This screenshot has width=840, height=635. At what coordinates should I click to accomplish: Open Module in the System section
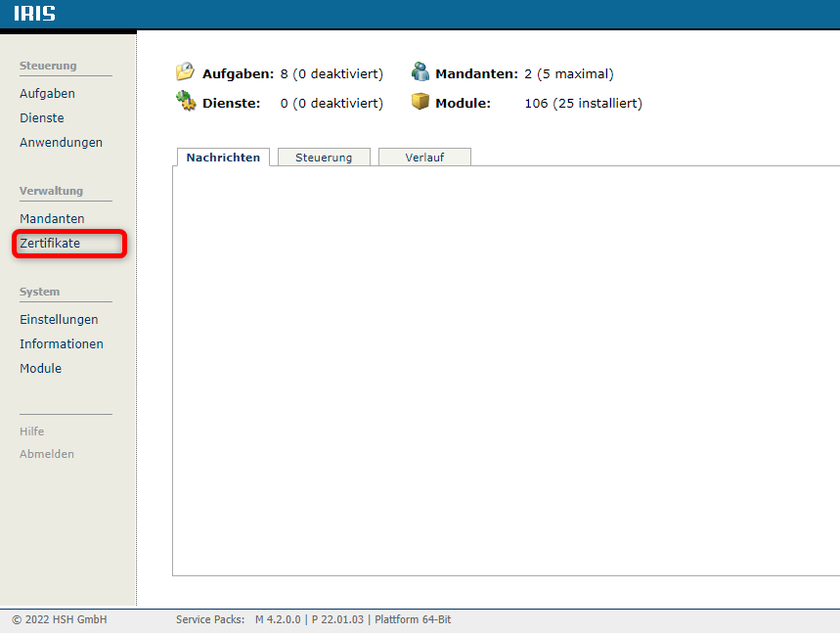click(40, 369)
